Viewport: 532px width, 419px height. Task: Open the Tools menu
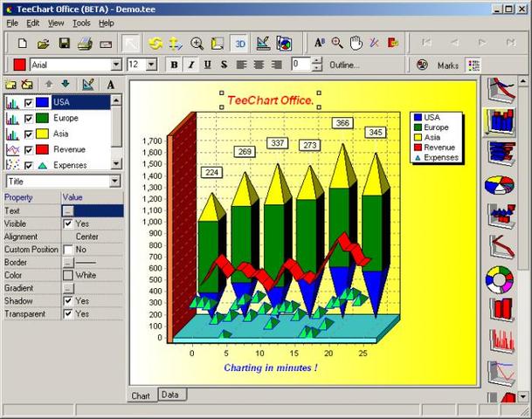pyautogui.click(x=81, y=23)
